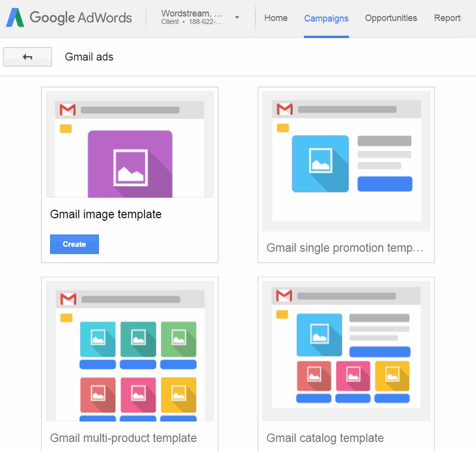Click Create under Gmail image template
This screenshot has height=451, width=476.
[74, 244]
